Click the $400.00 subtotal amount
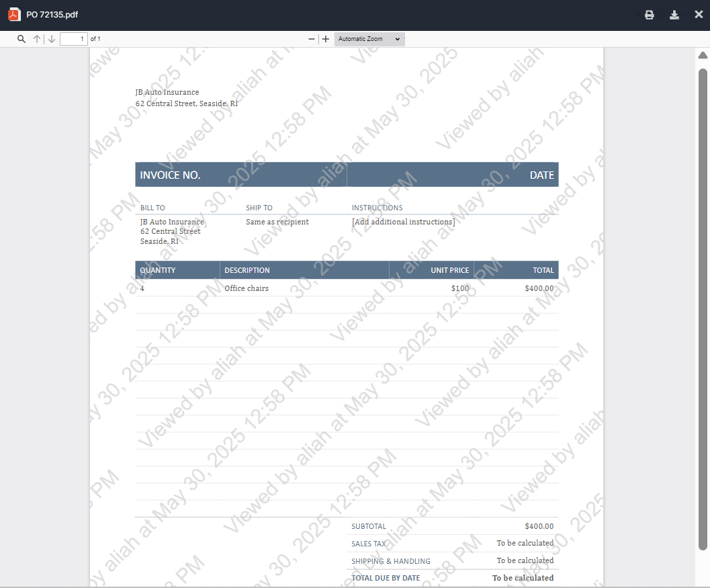710x588 pixels. (x=539, y=526)
